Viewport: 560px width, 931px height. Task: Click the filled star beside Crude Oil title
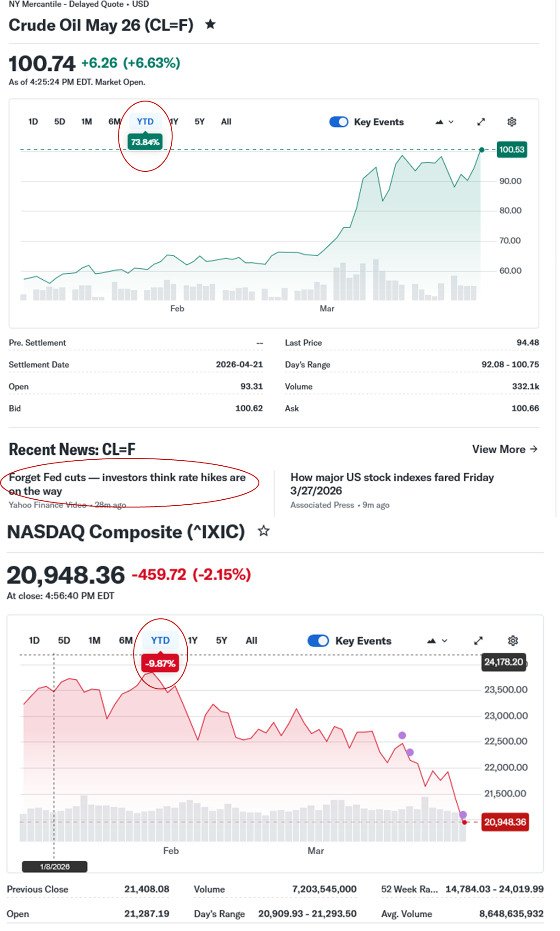coord(210,24)
